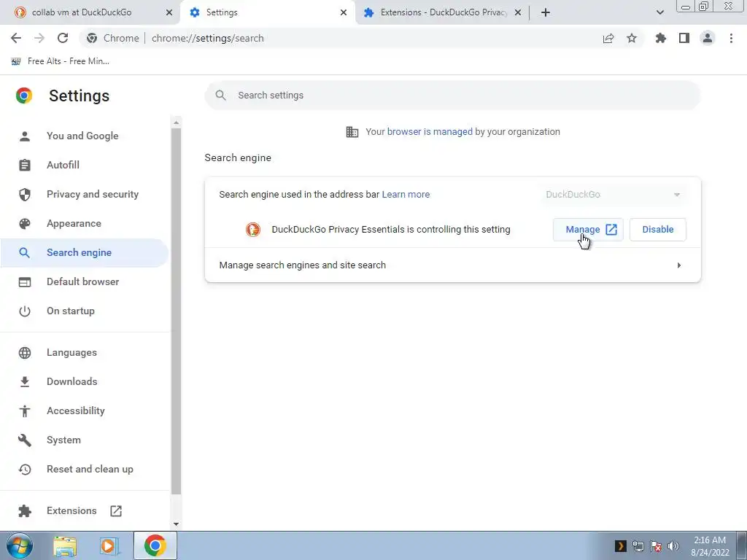This screenshot has width=747, height=560.
Task: Open the DuckDuckGo search engine dropdown
Action: point(614,194)
